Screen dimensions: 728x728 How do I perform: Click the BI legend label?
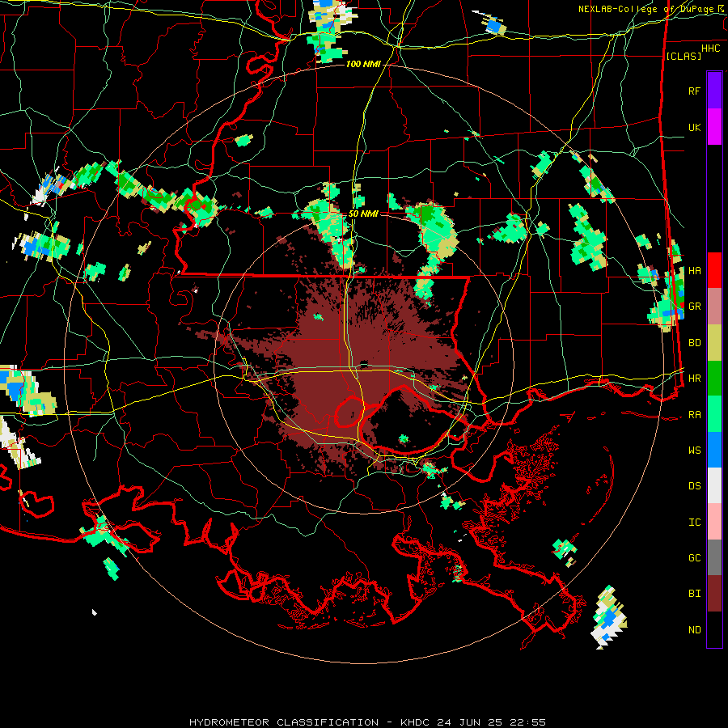695,594
